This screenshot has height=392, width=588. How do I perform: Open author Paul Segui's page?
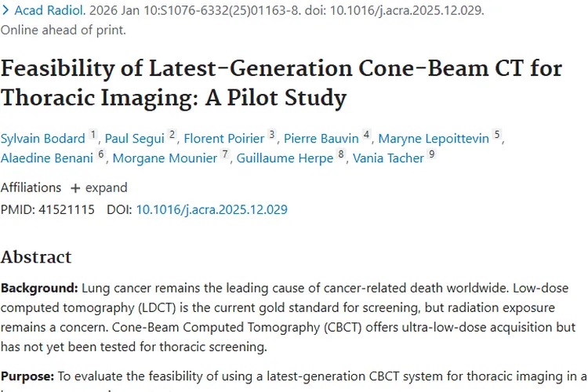[133, 139]
